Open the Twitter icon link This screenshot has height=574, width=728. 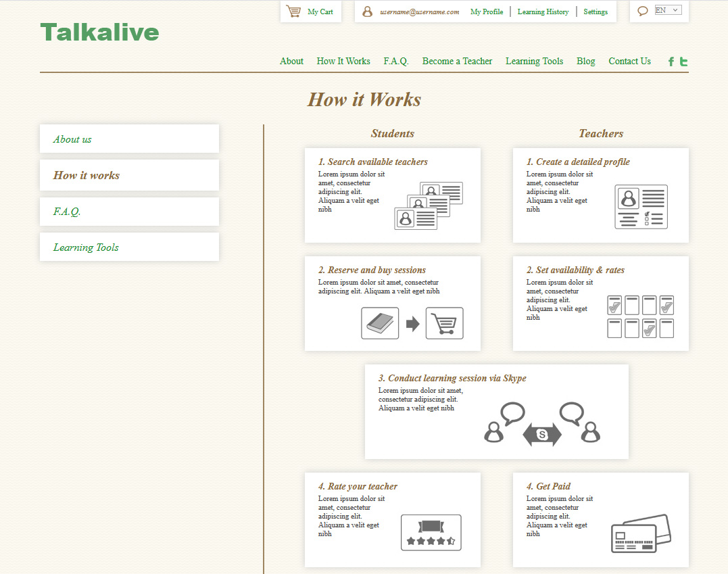click(x=684, y=62)
